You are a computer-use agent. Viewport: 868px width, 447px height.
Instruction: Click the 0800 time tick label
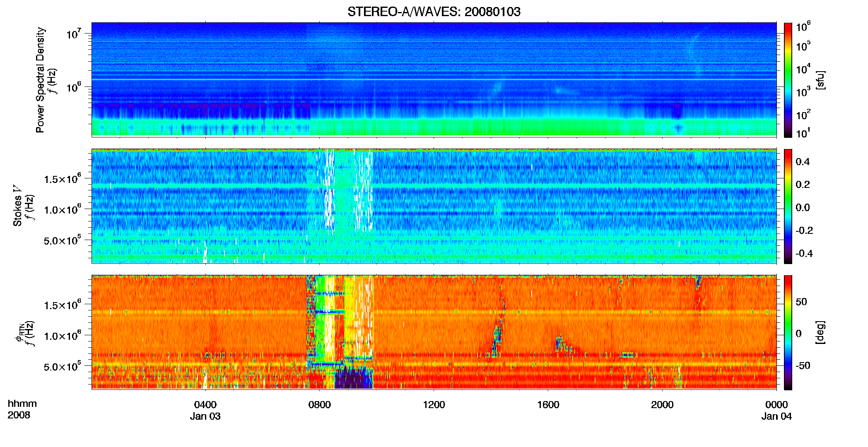point(320,405)
